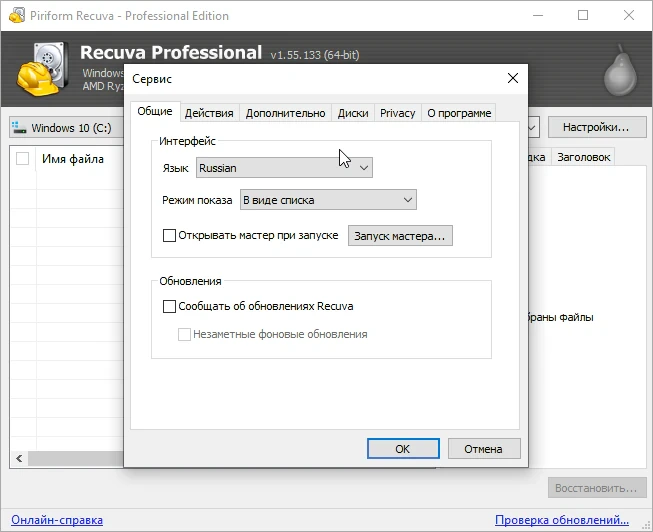The height and width of the screenshot is (532, 653).
Task: Click the left scroll arrow in file list
Action: [19, 458]
